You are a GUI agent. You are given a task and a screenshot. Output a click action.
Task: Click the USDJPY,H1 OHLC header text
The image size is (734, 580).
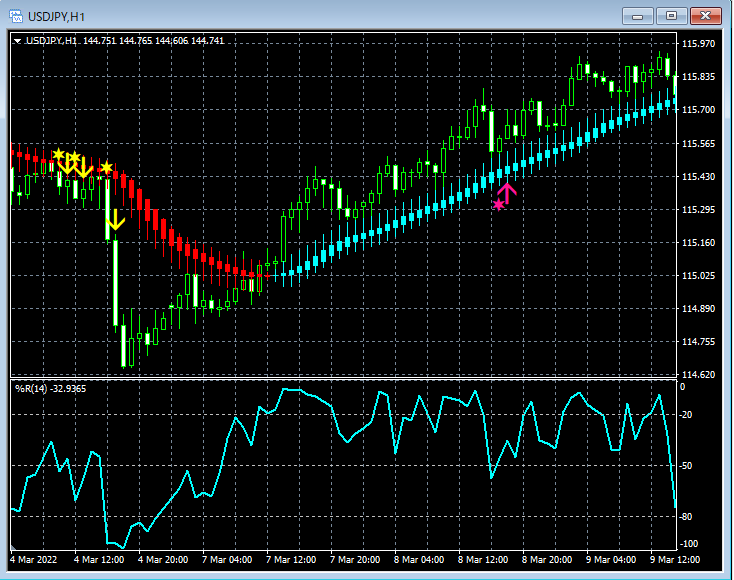[x=125, y=41]
